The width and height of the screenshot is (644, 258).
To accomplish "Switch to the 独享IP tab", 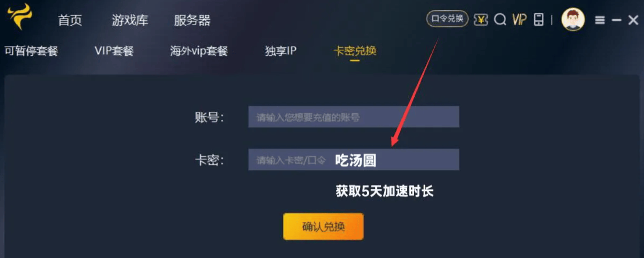I will click(281, 51).
